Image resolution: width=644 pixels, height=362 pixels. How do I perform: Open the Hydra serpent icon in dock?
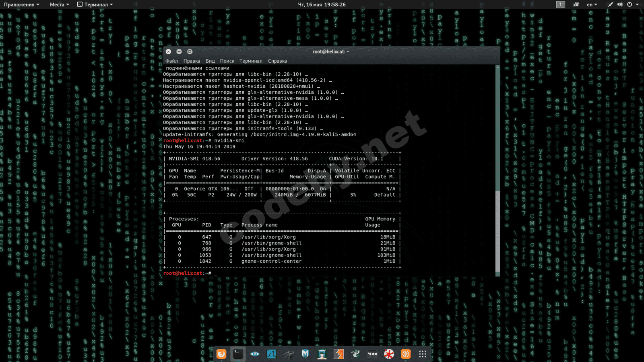[x=355, y=354]
